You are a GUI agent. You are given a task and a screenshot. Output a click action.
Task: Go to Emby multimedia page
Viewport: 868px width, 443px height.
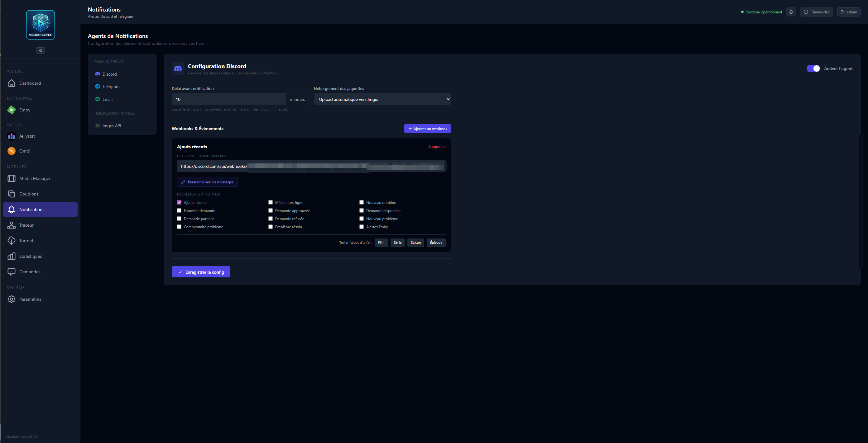(24, 110)
